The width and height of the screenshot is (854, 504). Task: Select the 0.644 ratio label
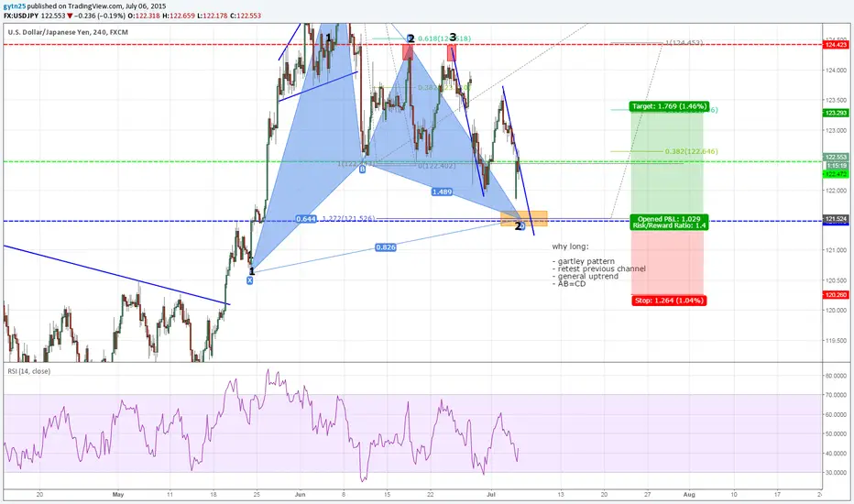(306, 219)
